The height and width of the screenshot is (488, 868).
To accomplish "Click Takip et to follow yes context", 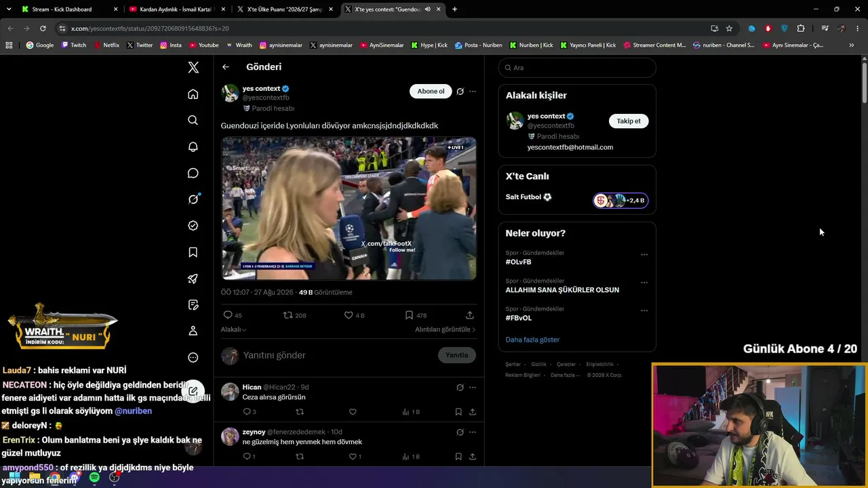I will 629,121.
